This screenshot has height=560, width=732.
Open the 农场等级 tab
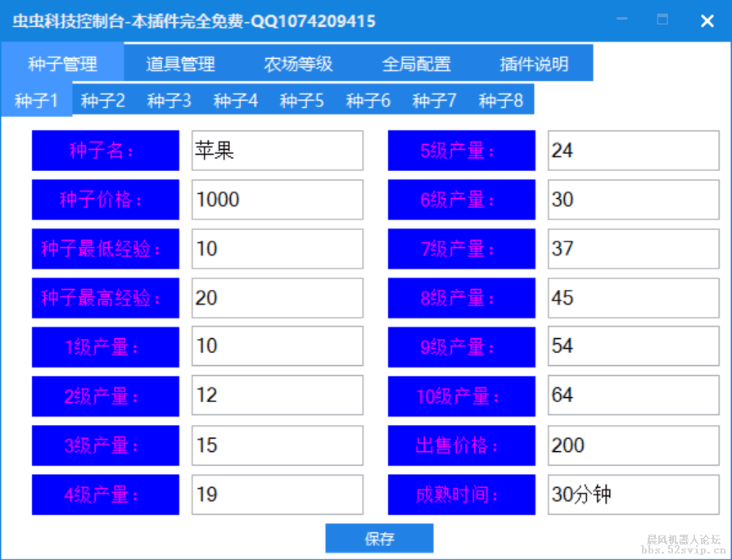pos(299,63)
